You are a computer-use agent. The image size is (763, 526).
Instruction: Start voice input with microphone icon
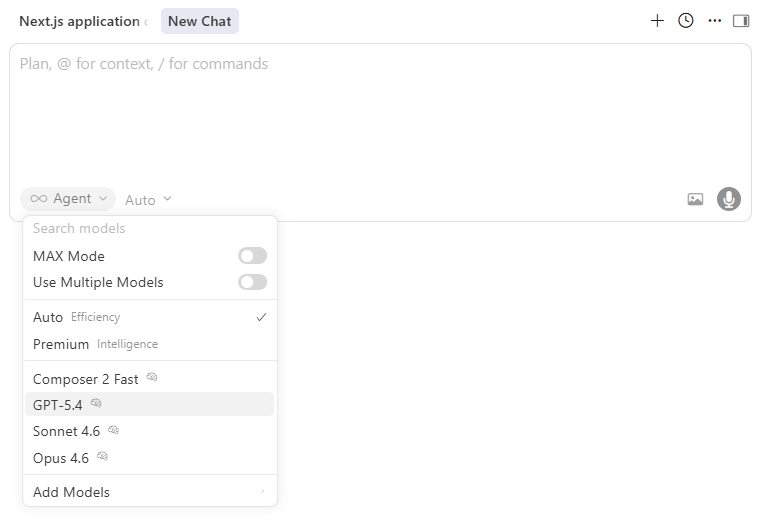[729, 199]
